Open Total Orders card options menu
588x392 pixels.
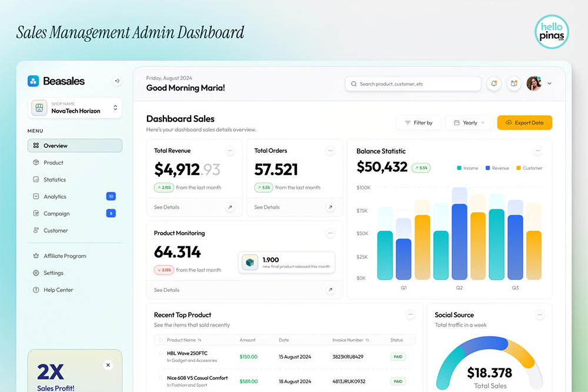click(x=330, y=150)
